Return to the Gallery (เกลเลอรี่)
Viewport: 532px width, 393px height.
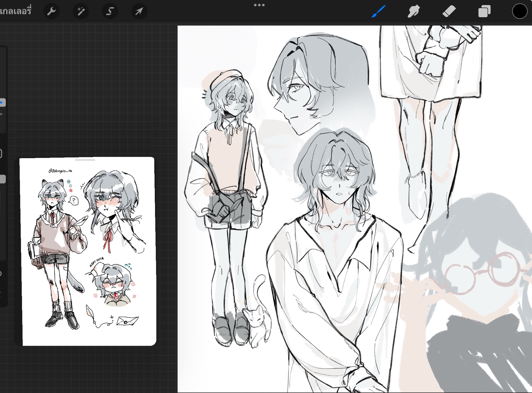coord(15,11)
